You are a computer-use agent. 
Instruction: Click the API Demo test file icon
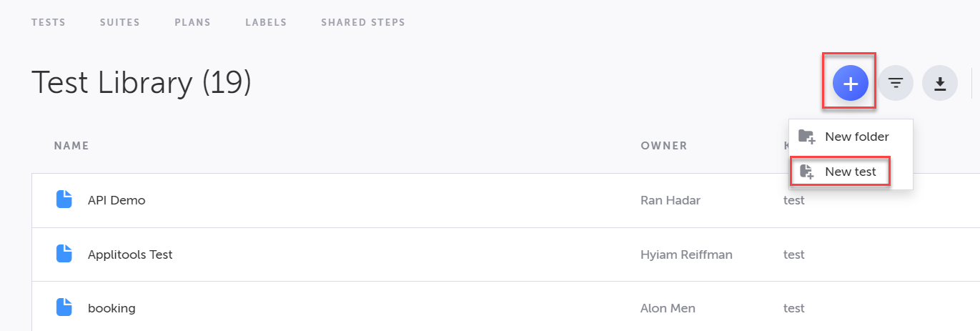click(x=64, y=199)
